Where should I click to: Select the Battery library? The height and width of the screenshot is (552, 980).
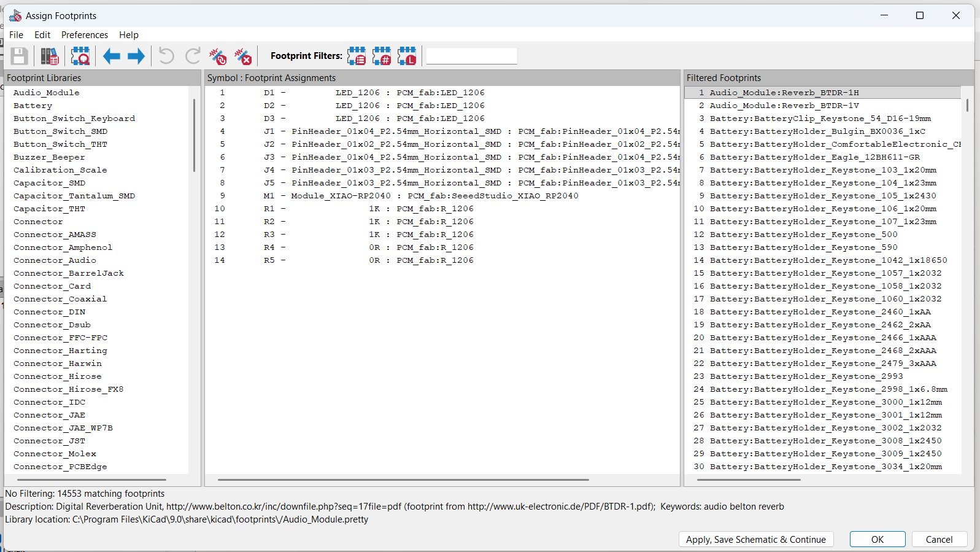point(33,106)
